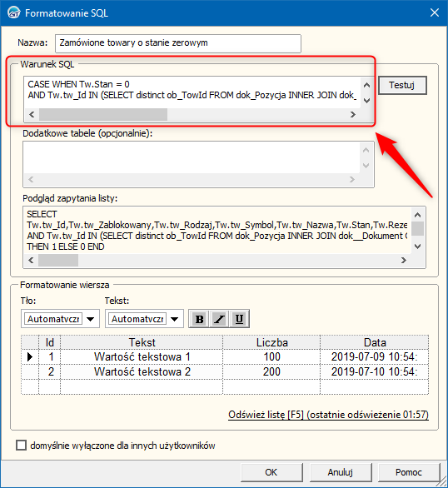
Task: Click inside the Warunek SQL text area
Action: point(192,92)
